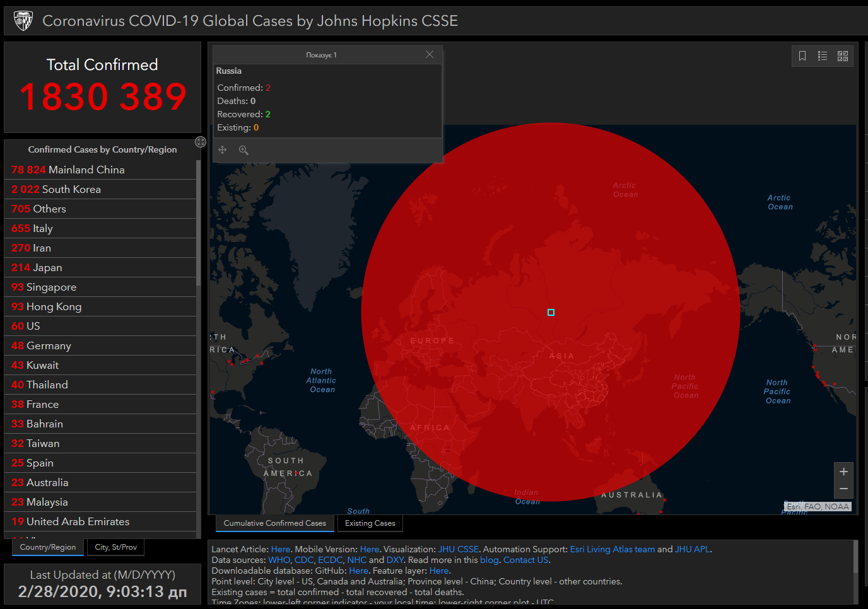The height and width of the screenshot is (609, 868).
Task: Click the country list vertical scrollbar
Action: [x=199, y=223]
